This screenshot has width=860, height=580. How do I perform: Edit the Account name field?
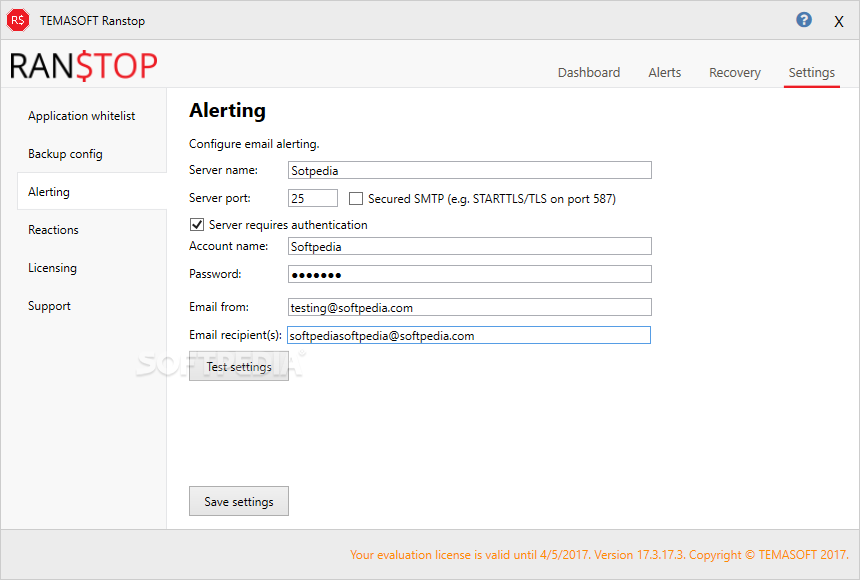[x=469, y=246]
